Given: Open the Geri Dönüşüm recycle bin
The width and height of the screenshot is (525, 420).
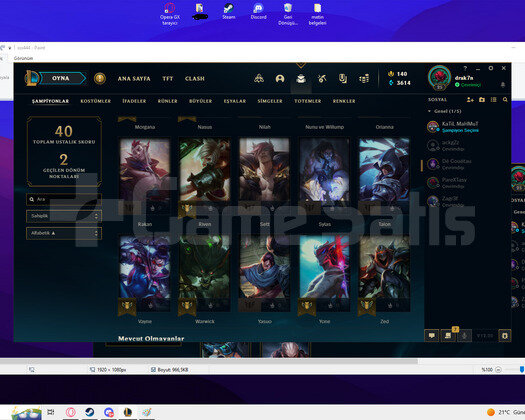Looking at the screenshot, I should tap(288, 14).
